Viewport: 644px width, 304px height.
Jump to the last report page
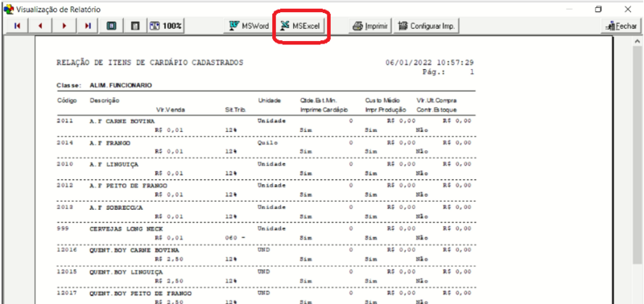coord(88,26)
